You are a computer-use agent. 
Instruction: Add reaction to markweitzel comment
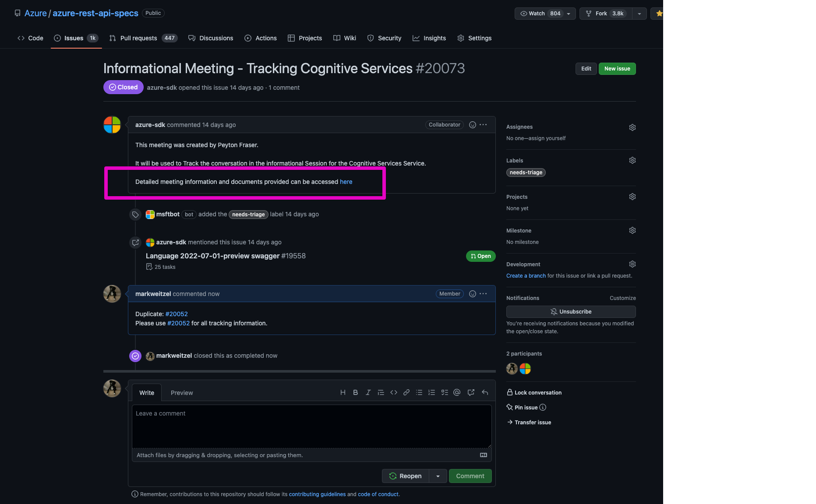click(472, 294)
